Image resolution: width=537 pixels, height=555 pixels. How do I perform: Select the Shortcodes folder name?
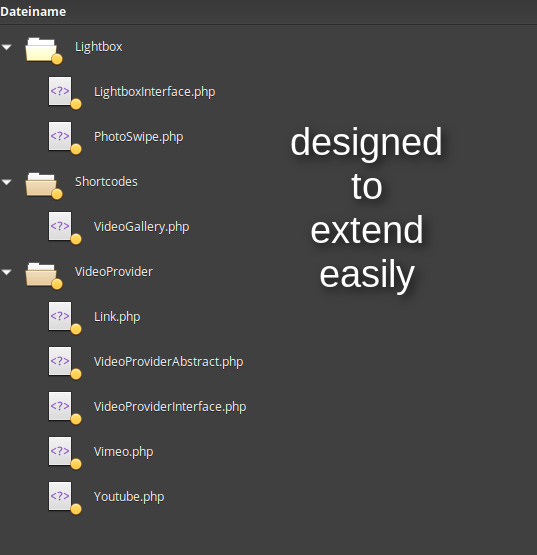[106, 182]
